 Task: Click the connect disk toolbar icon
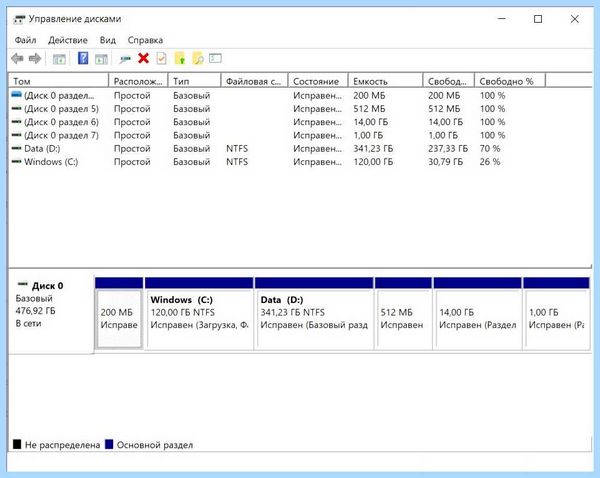pos(125,59)
